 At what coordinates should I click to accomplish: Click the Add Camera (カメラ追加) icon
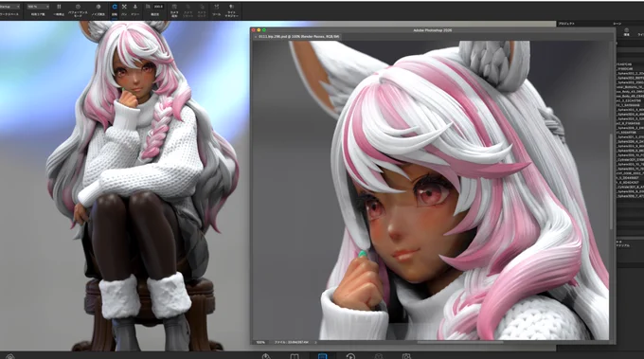coord(174,7)
